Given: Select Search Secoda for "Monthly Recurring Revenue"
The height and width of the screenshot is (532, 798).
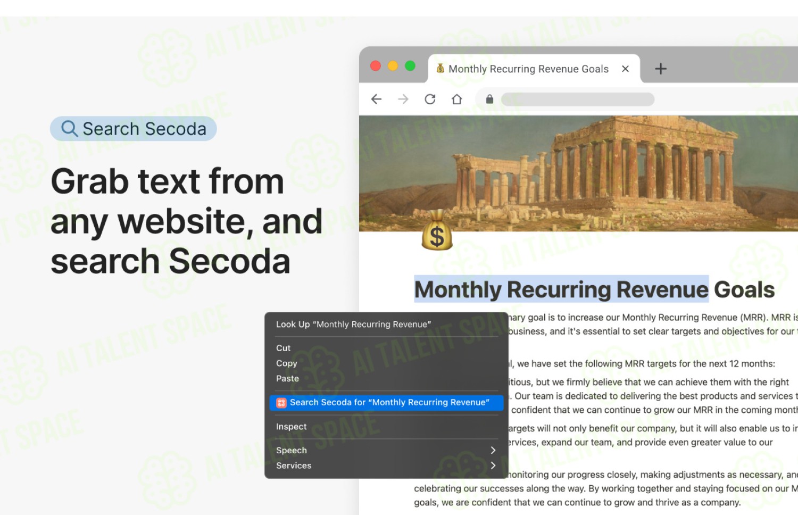Looking at the screenshot, I should [386, 403].
